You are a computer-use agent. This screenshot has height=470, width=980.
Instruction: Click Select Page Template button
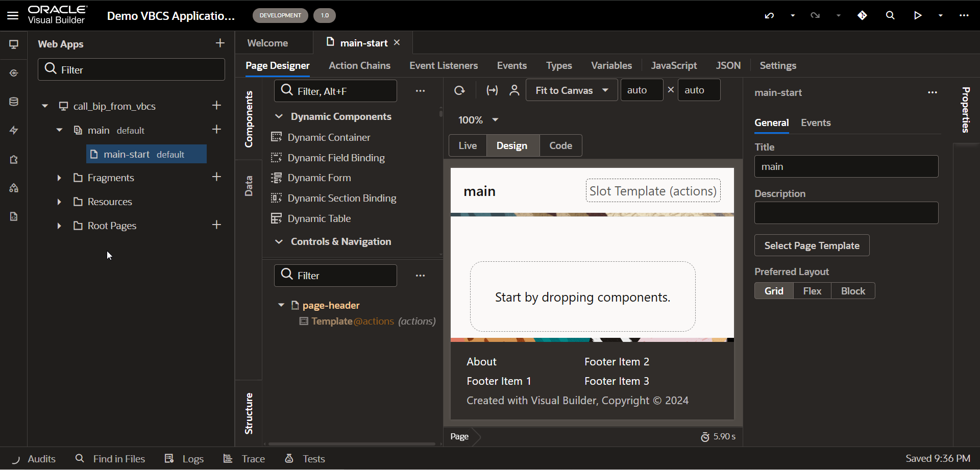812,245
